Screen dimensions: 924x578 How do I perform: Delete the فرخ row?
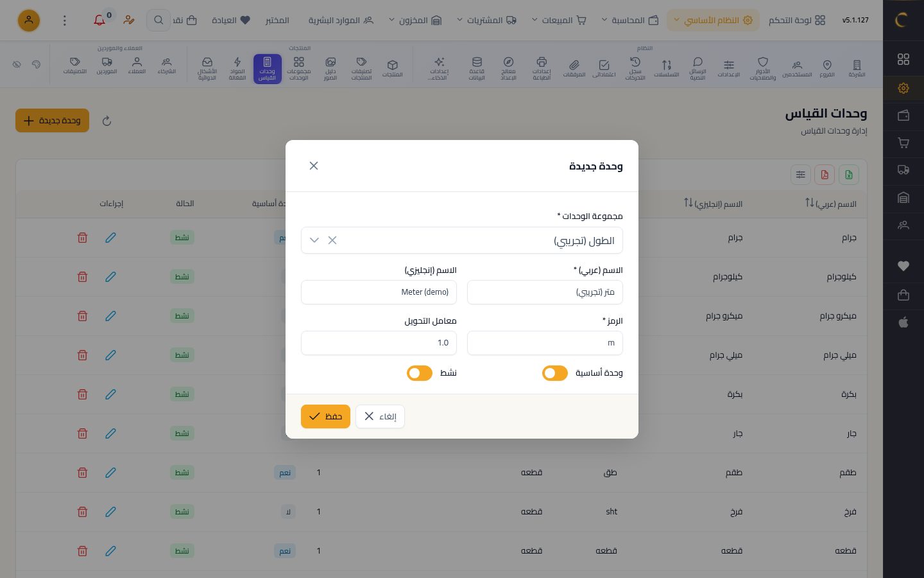(x=82, y=512)
